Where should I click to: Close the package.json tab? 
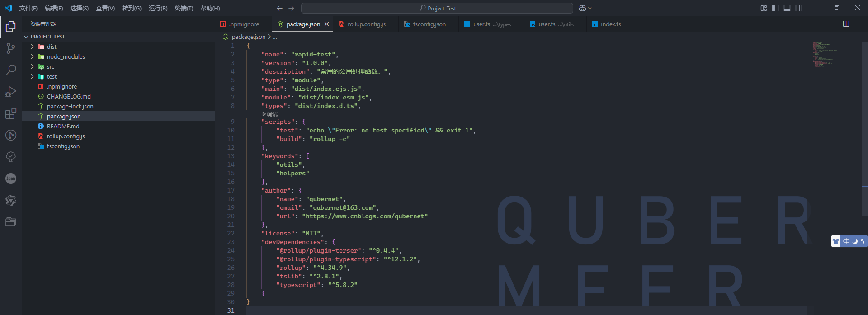(326, 24)
